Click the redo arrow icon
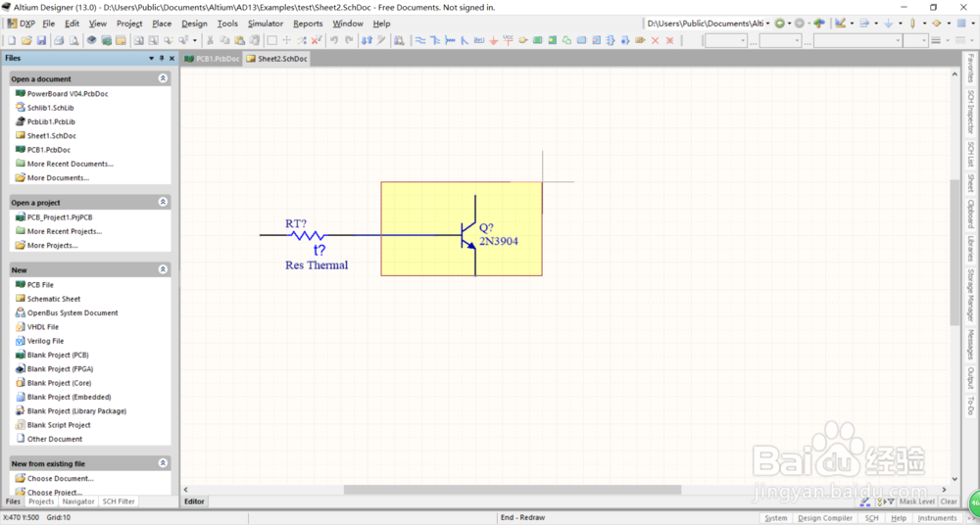This screenshot has width=980, height=525. (349, 40)
